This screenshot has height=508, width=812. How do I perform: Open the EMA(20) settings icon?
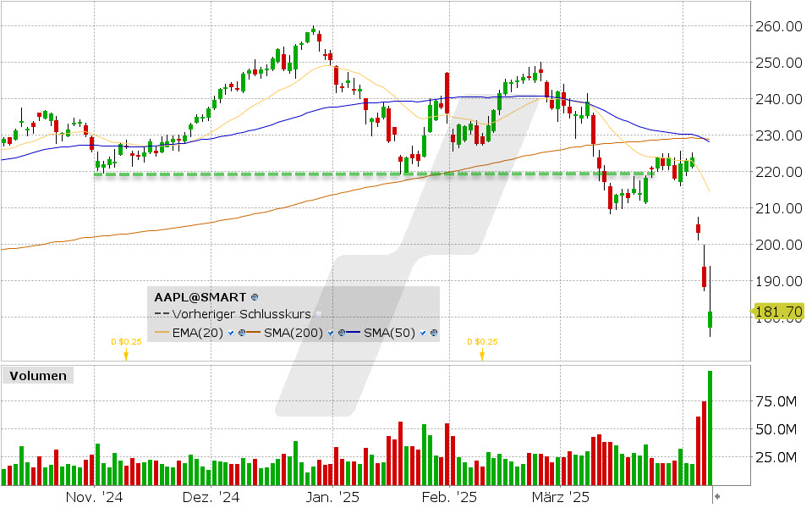[x=242, y=333]
